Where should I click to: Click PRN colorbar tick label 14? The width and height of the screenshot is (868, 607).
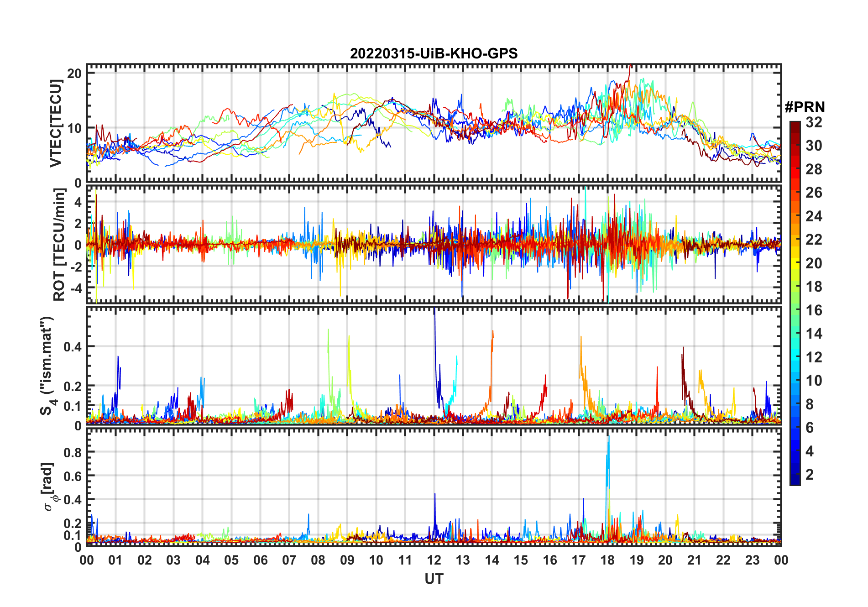coord(814,334)
